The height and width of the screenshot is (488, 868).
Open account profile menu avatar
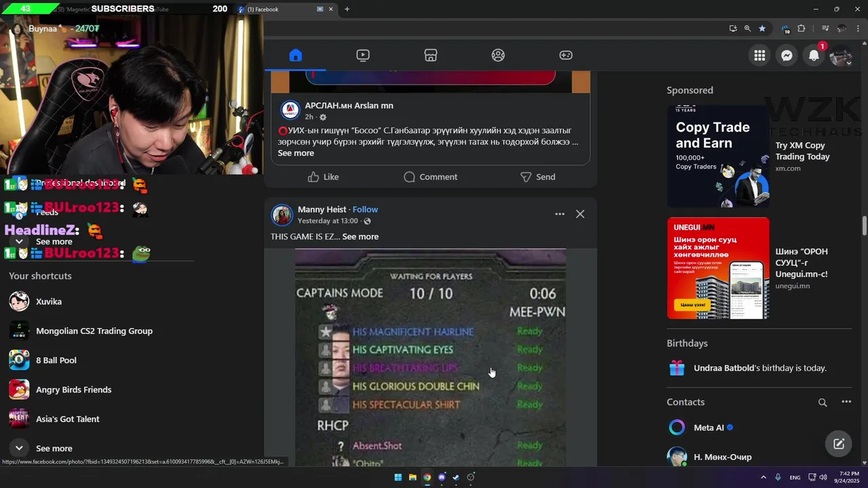click(x=841, y=56)
